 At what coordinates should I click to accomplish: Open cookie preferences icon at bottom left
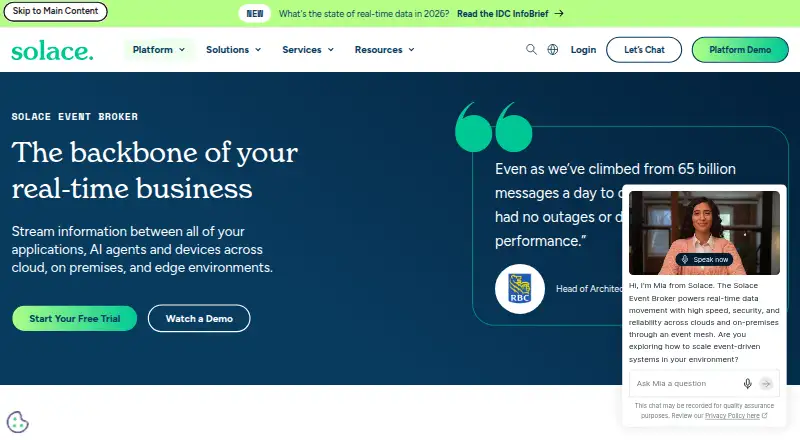[18, 422]
